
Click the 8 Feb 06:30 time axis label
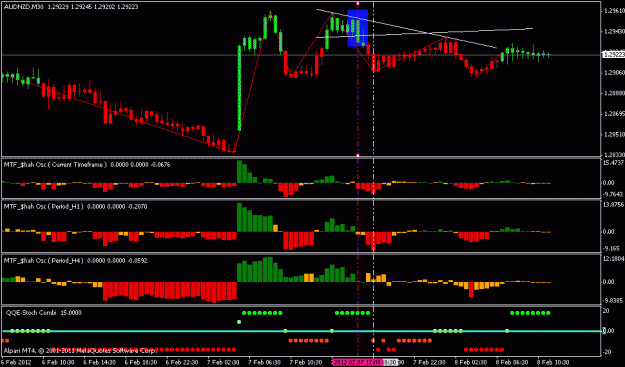point(511,362)
